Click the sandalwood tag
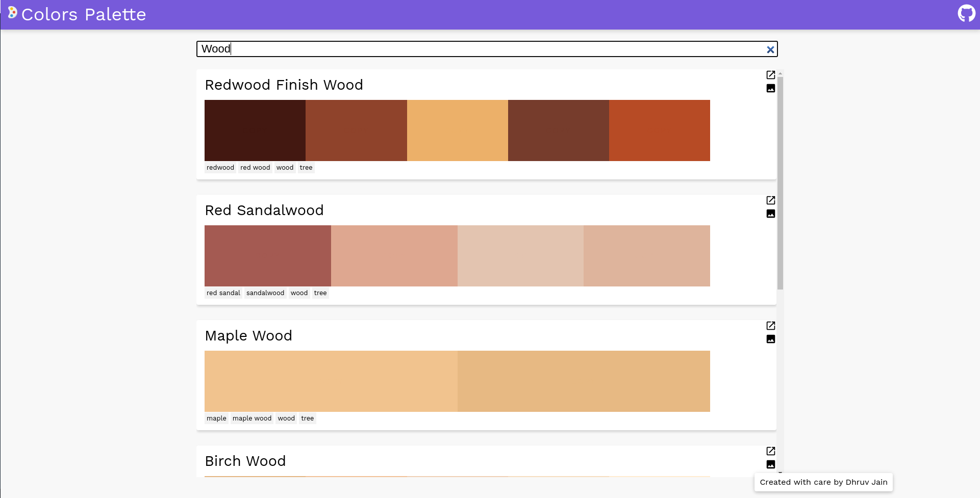This screenshot has height=498, width=980. (x=265, y=293)
